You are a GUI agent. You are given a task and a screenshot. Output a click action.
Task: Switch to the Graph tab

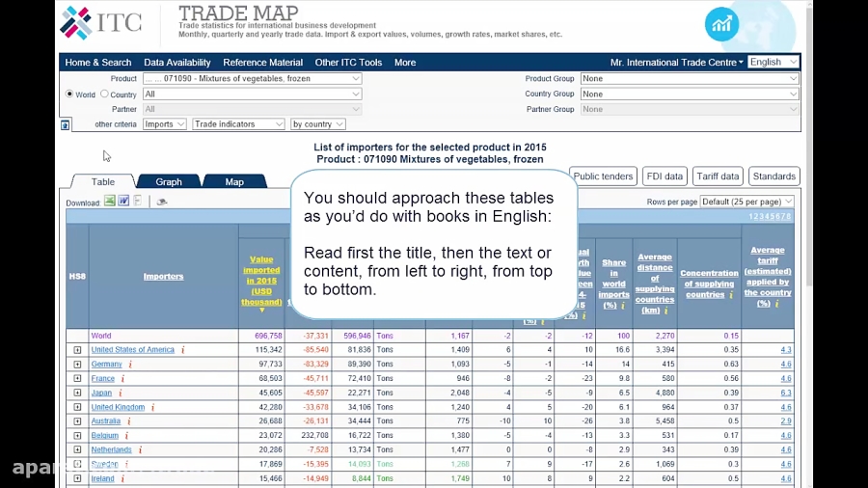coord(169,181)
